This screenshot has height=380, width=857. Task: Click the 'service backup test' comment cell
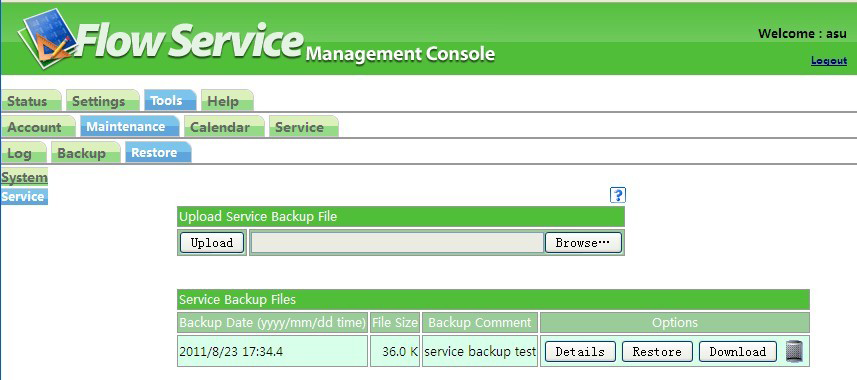480,351
